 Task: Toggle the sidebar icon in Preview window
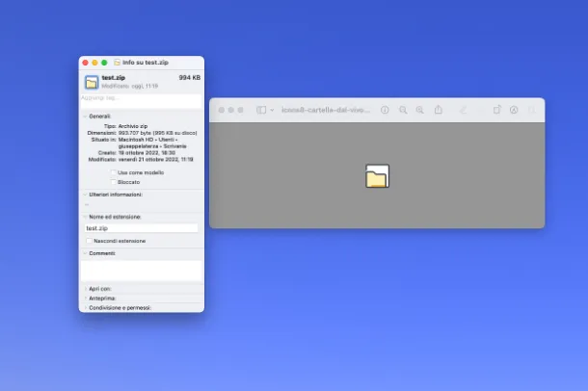click(261, 110)
